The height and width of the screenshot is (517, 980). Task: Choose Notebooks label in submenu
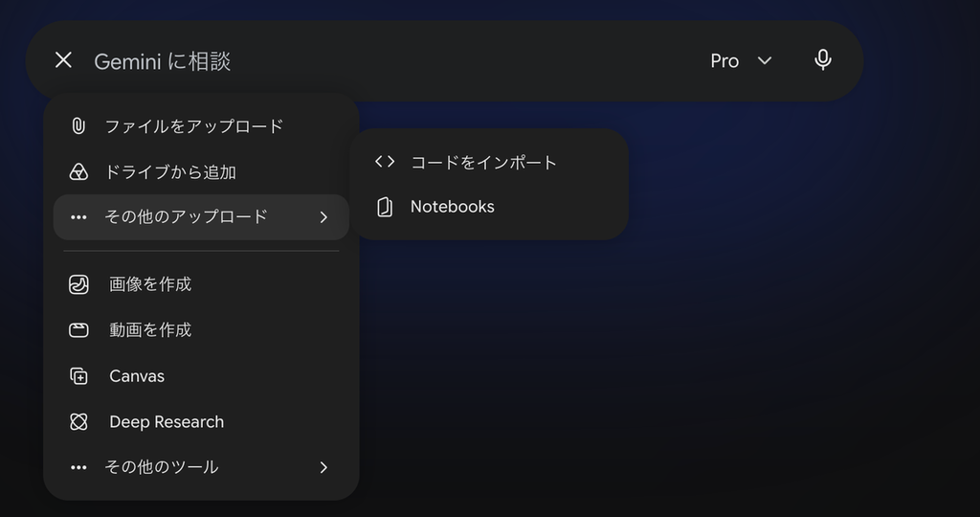click(453, 207)
